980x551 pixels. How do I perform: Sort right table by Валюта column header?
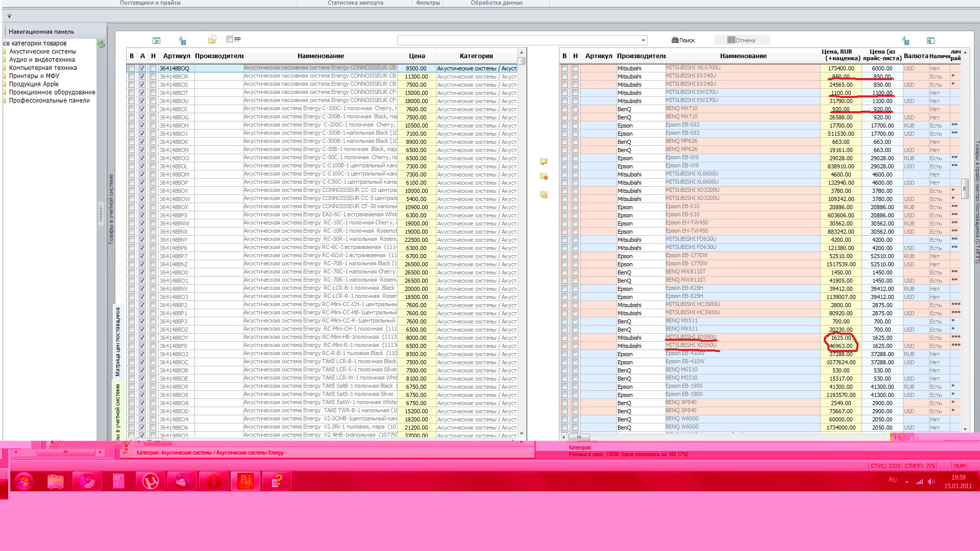tap(916, 56)
